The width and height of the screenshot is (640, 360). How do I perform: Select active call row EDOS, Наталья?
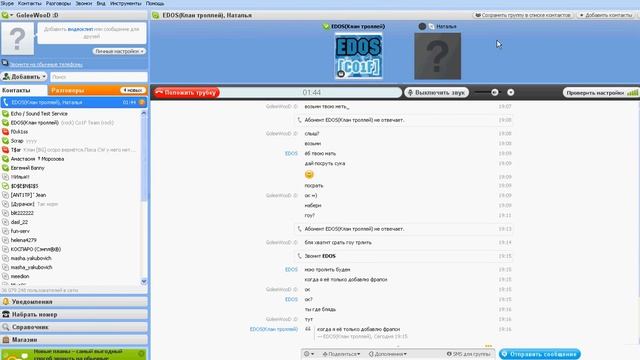tap(74, 102)
